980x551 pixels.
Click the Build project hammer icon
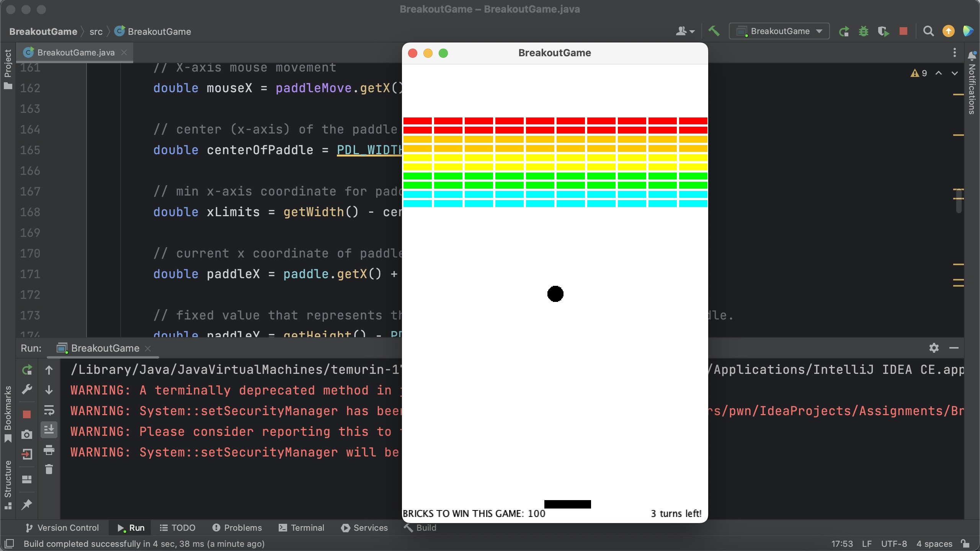(x=714, y=31)
